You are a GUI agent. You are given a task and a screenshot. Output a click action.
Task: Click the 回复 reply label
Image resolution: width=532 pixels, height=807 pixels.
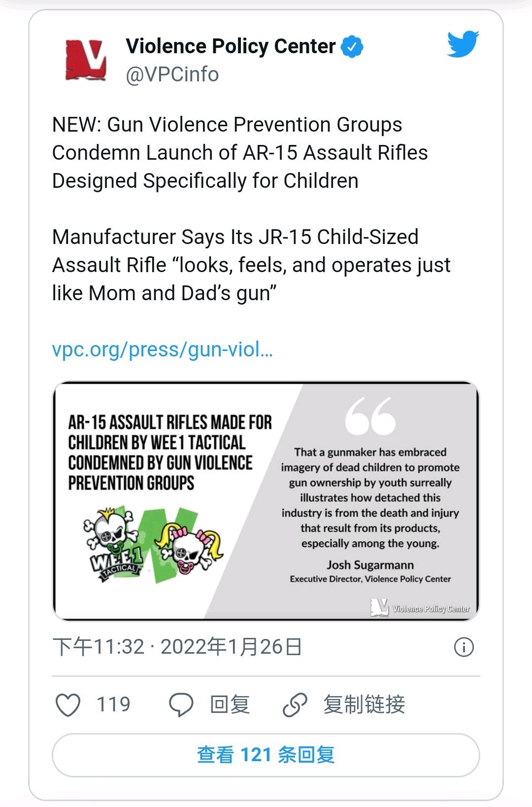tap(230, 704)
